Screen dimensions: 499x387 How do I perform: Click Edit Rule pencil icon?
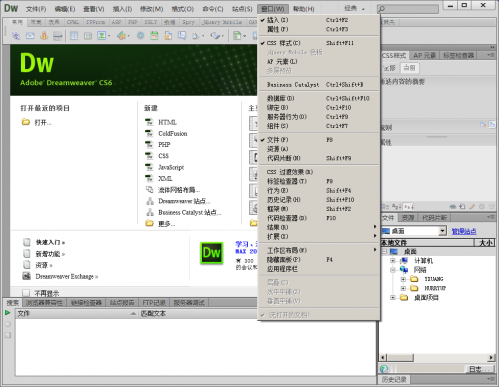point(472,207)
